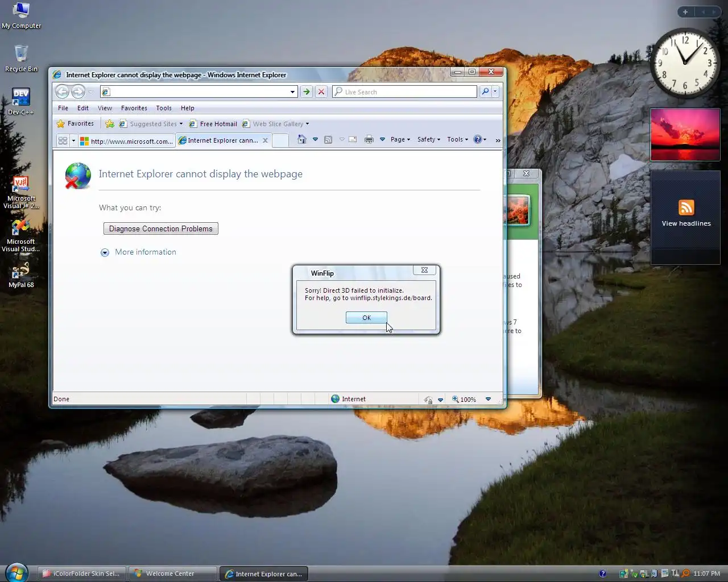Click the 100% zoom level button
Image resolution: width=728 pixels, height=582 pixels.
464,400
